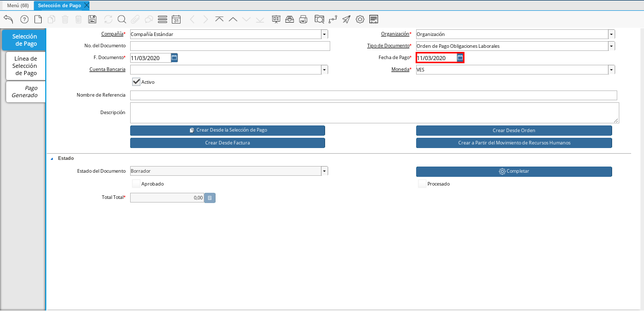This screenshot has width=644, height=311.
Task: Toggle the Procesado checkbox
Action: click(x=422, y=184)
